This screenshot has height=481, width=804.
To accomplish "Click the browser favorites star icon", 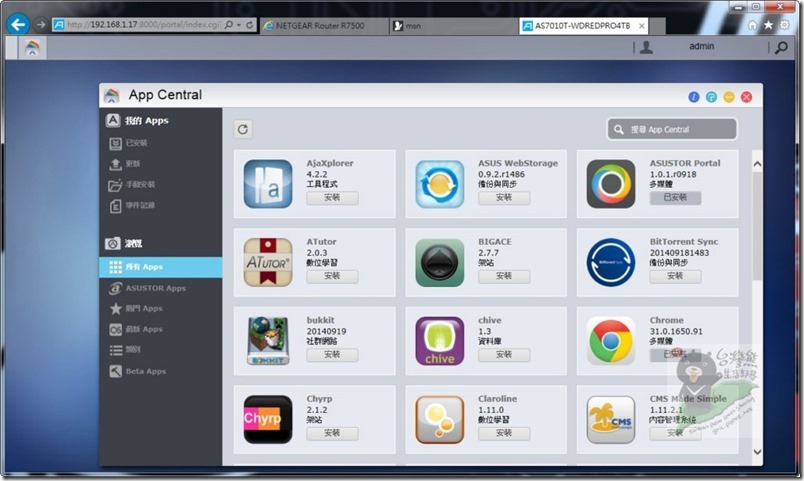I will tap(768, 25).
